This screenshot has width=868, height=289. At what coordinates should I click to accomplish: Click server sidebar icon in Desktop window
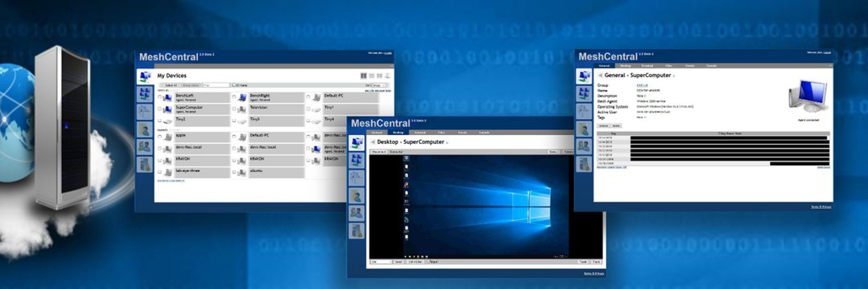(x=356, y=231)
